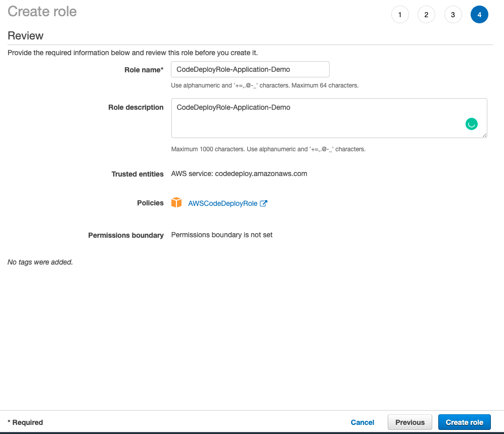Go to wizard step 1
Image resolution: width=504 pixels, height=434 pixels.
(x=400, y=15)
